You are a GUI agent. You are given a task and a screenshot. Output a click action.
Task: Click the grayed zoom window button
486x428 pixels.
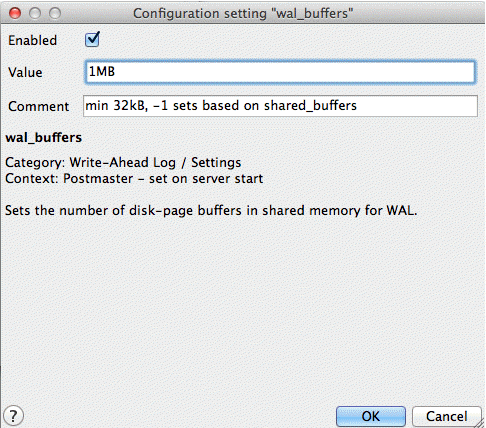tap(55, 13)
